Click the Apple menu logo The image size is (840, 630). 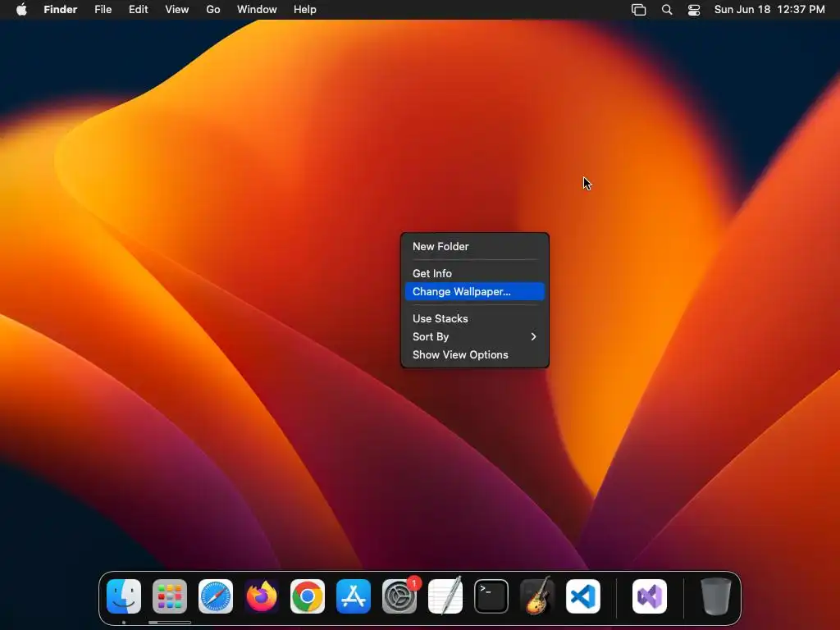pyautogui.click(x=21, y=10)
